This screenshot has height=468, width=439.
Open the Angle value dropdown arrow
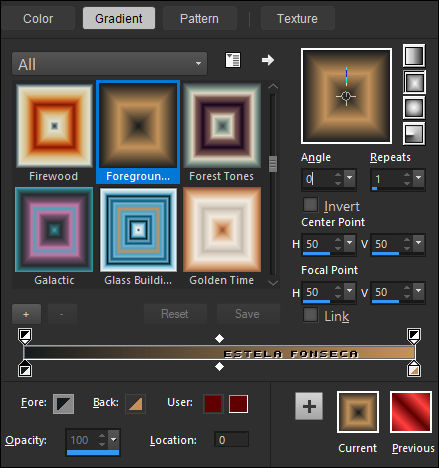coord(350,178)
